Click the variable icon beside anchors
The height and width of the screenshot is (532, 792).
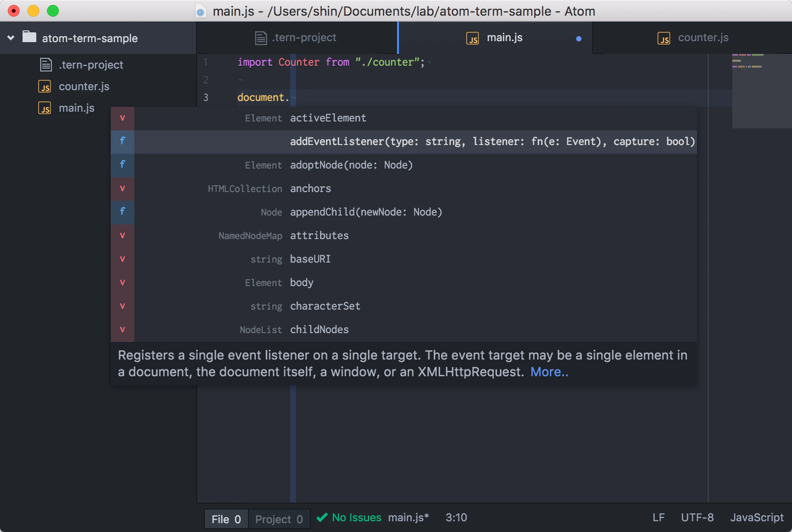click(x=123, y=189)
